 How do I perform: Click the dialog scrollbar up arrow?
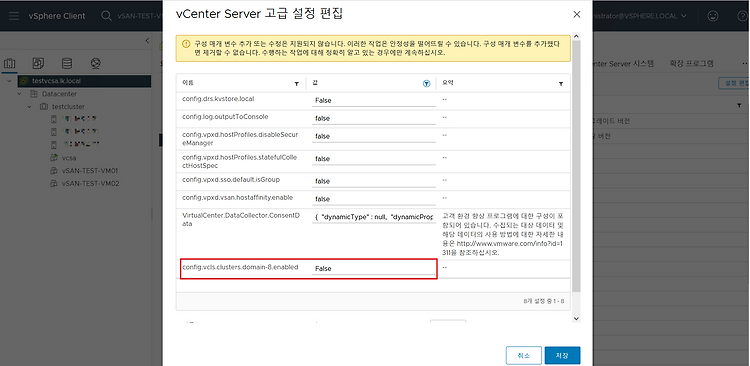(576, 36)
